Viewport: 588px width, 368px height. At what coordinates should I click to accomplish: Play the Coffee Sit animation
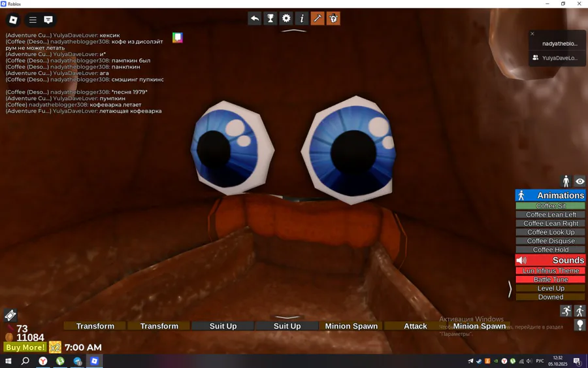tap(551, 205)
